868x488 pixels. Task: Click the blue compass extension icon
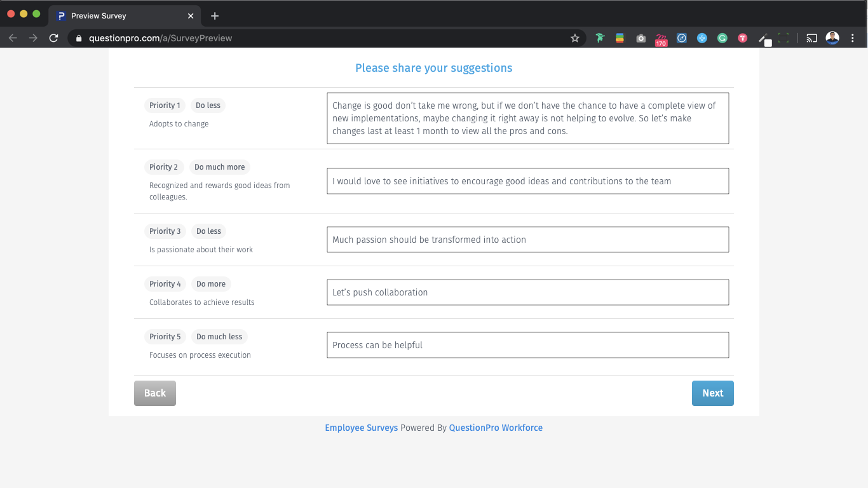click(x=681, y=38)
